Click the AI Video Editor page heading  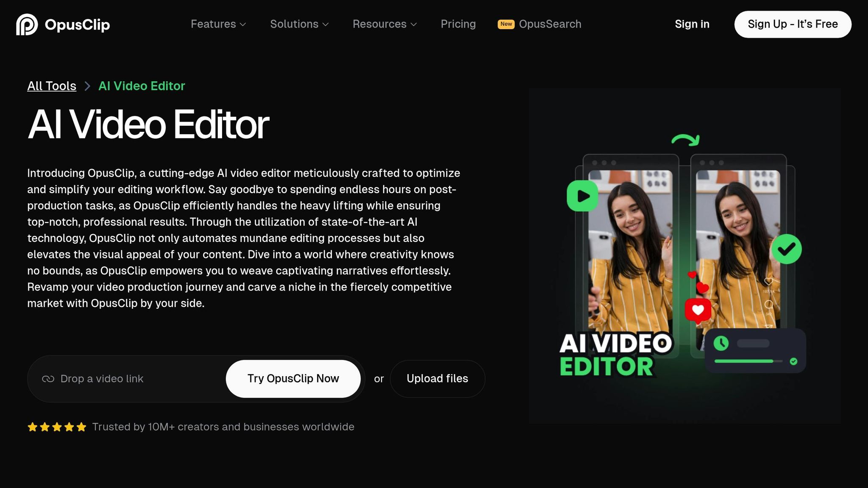click(x=148, y=125)
